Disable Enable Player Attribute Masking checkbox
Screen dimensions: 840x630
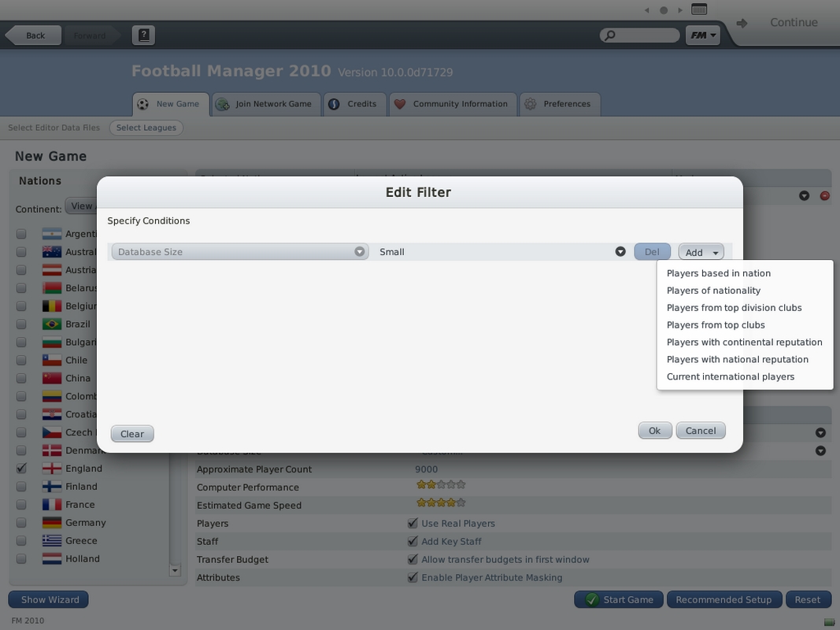pyautogui.click(x=413, y=578)
